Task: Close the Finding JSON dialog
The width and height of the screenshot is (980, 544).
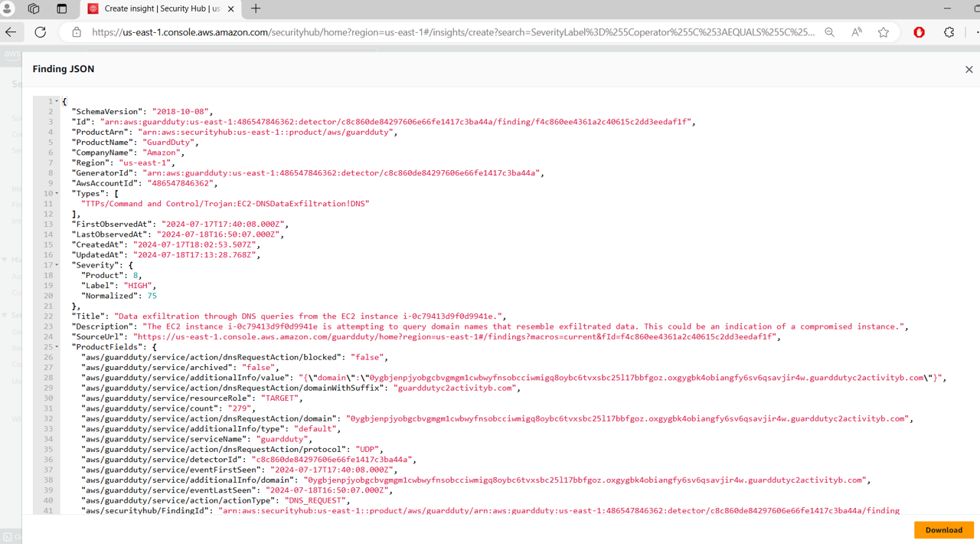Action: (x=969, y=70)
